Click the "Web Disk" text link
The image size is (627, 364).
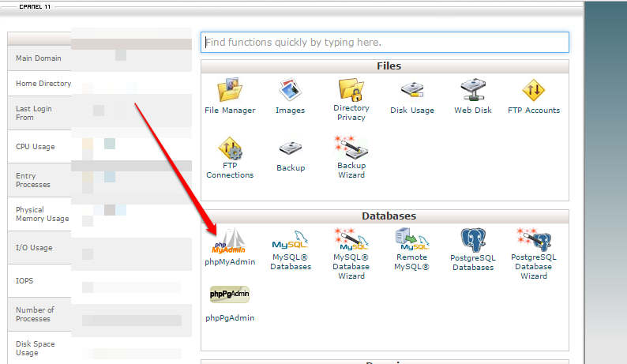coord(473,111)
